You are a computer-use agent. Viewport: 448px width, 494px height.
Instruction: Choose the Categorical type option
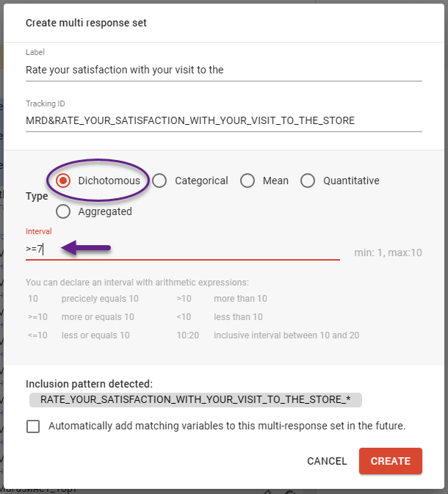click(159, 181)
